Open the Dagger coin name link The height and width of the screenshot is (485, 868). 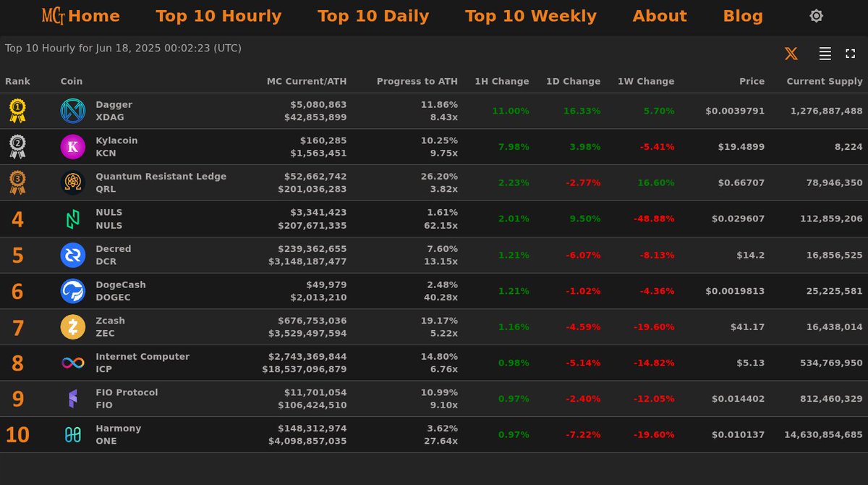point(114,105)
